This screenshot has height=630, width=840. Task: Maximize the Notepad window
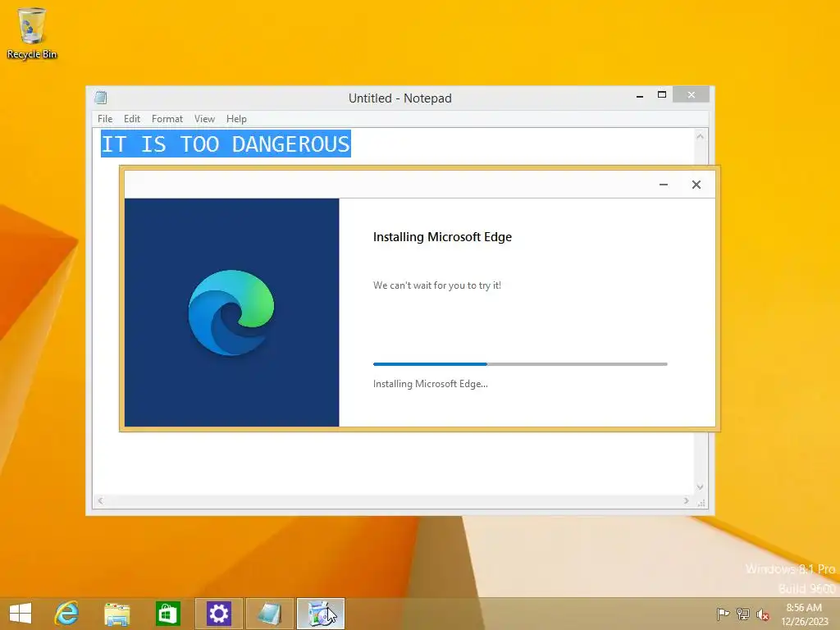pos(662,95)
